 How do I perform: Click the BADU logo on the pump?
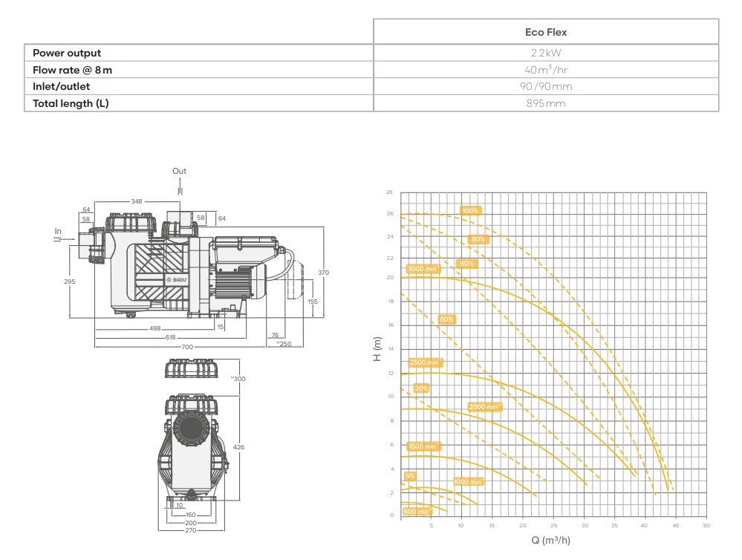177,280
